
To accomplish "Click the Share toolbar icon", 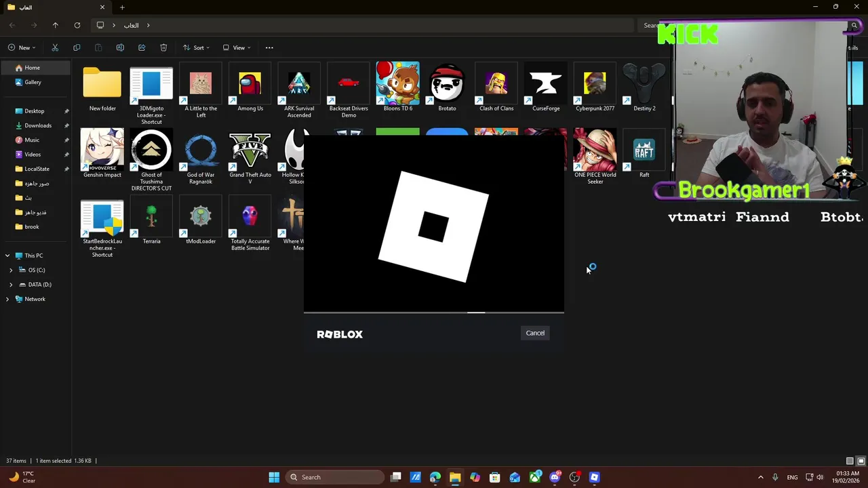I will tap(142, 47).
